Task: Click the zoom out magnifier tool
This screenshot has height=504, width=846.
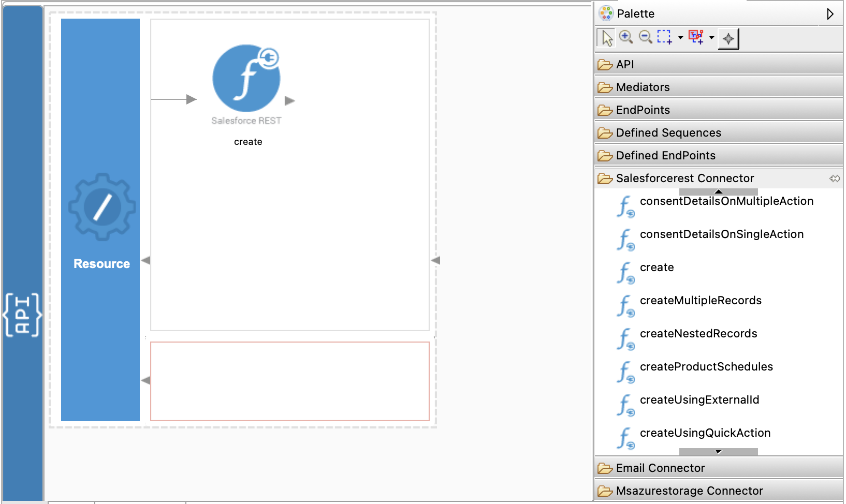Action: coord(645,37)
